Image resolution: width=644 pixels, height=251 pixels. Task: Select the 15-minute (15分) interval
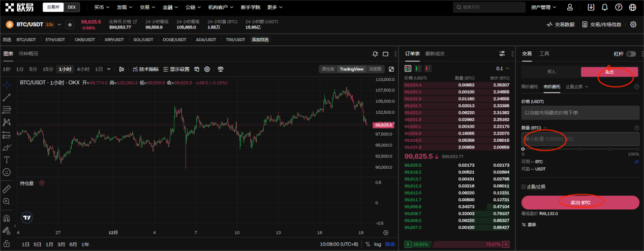point(48,69)
